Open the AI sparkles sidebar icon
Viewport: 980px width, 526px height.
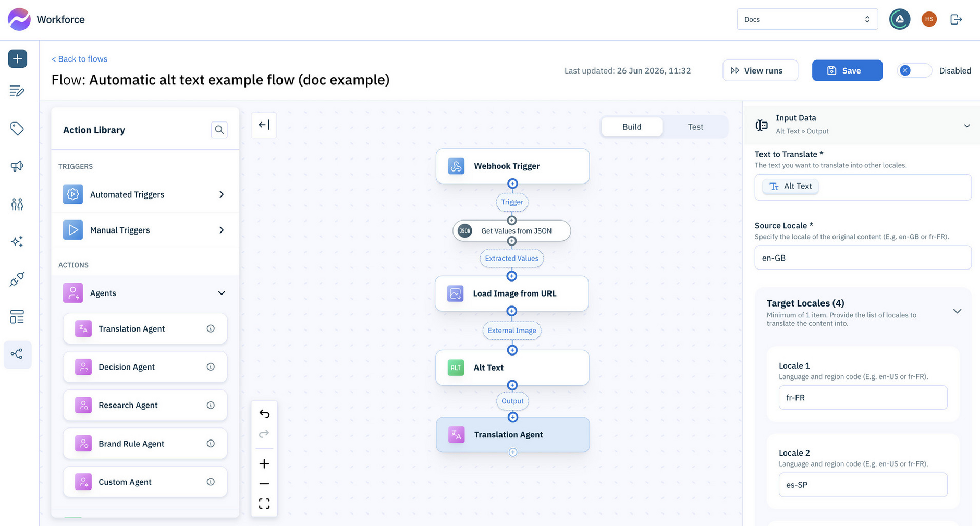tap(17, 241)
